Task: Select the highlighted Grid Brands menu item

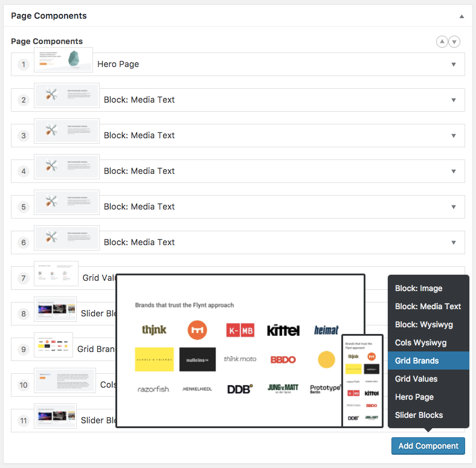Action: click(x=428, y=361)
